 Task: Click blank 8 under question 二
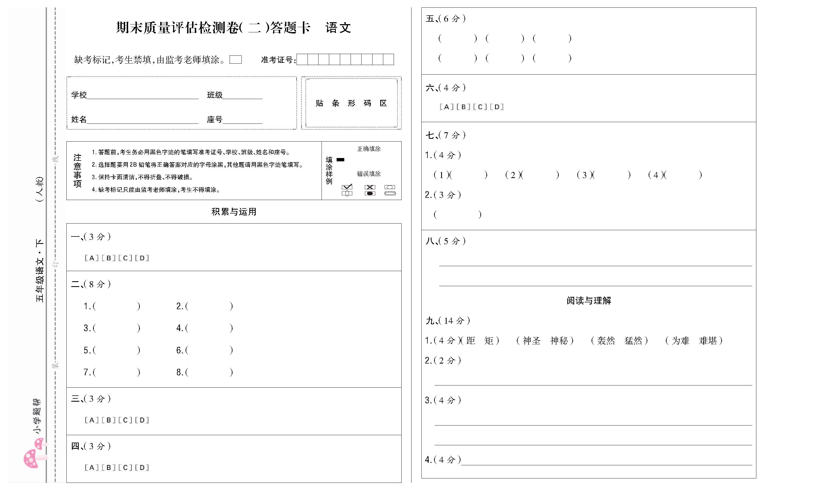[209, 372]
